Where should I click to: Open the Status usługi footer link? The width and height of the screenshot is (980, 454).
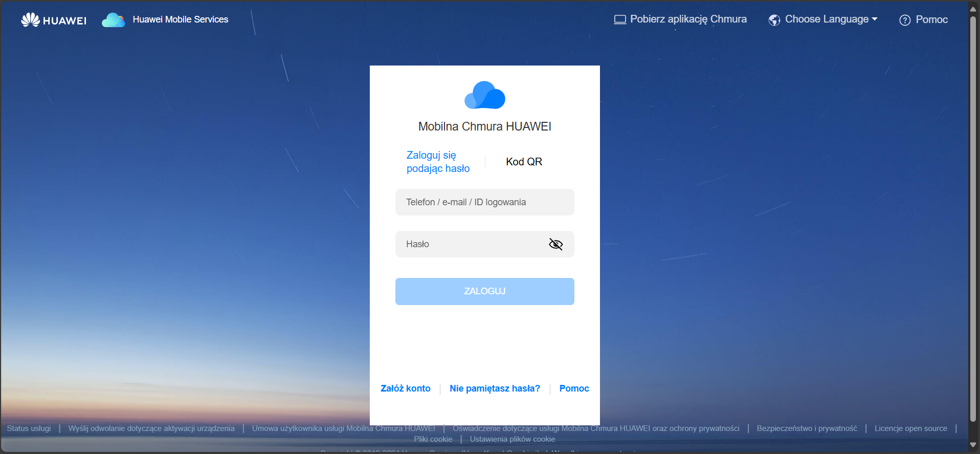[29, 428]
